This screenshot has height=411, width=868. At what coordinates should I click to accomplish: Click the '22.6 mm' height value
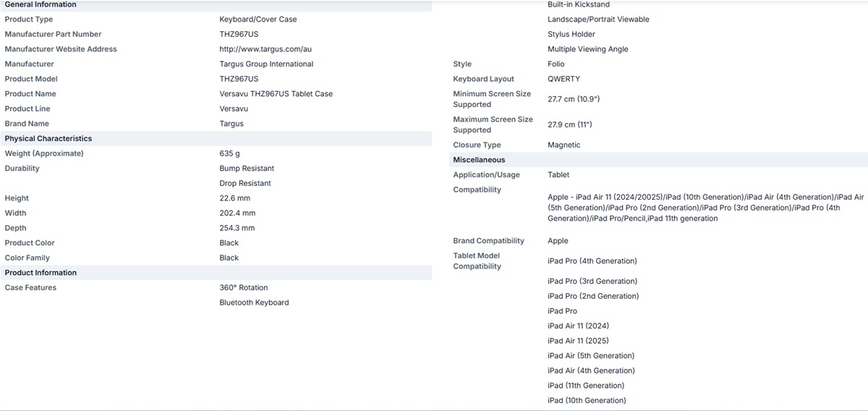tap(235, 198)
